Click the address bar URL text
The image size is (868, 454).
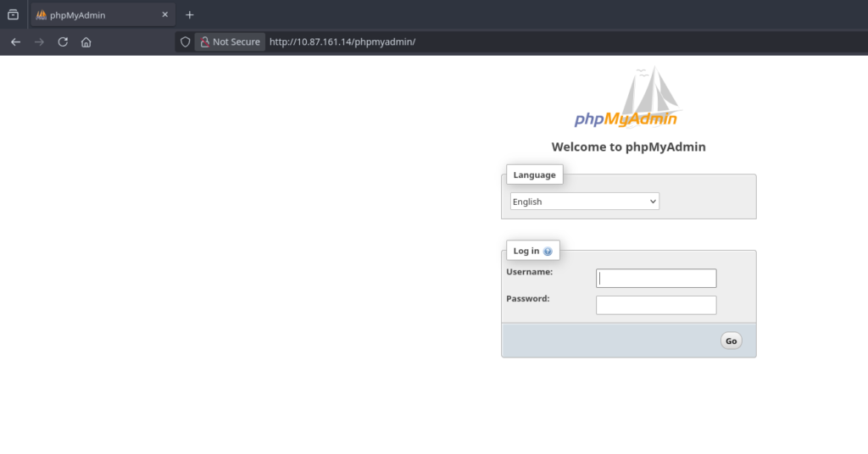click(x=342, y=42)
